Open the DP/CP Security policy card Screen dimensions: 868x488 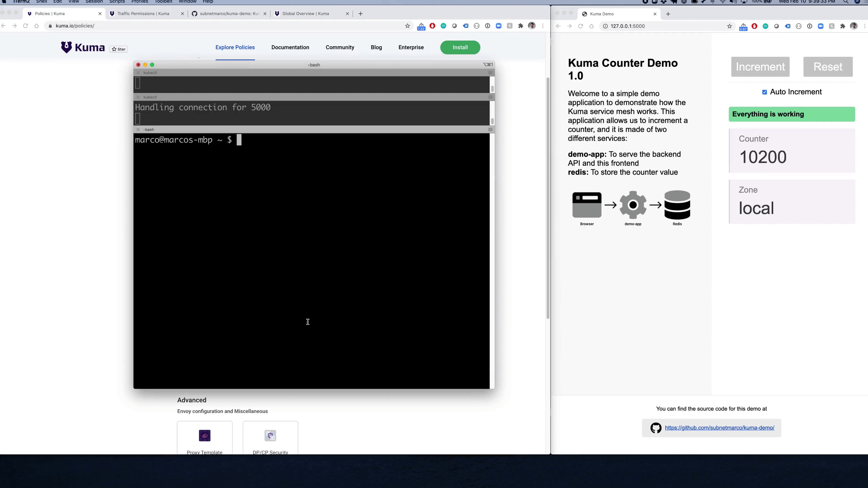(270, 438)
